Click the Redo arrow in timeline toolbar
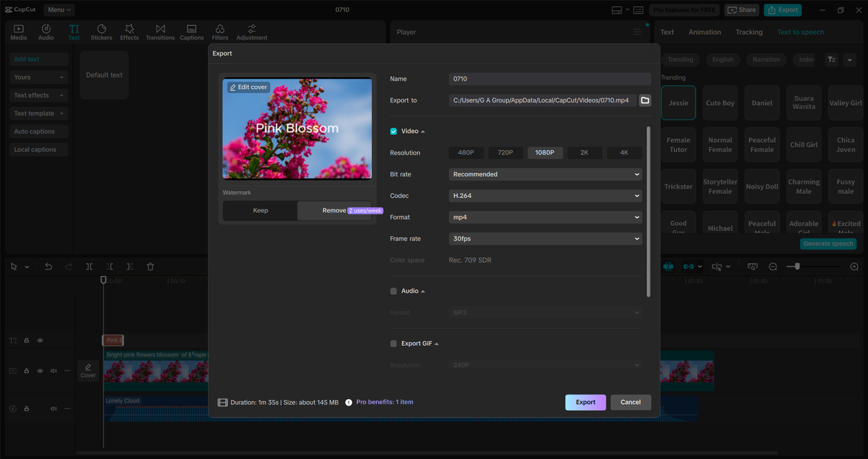Image resolution: width=868 pixels, height=459 pixels. pos(68,267)
